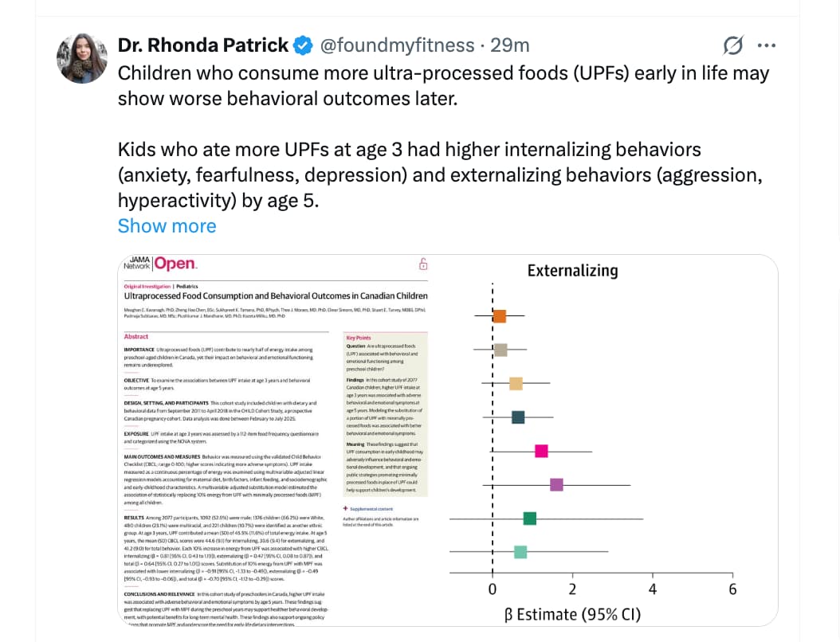
Task: Click the dark orange square marker
Action: point(500,316)
